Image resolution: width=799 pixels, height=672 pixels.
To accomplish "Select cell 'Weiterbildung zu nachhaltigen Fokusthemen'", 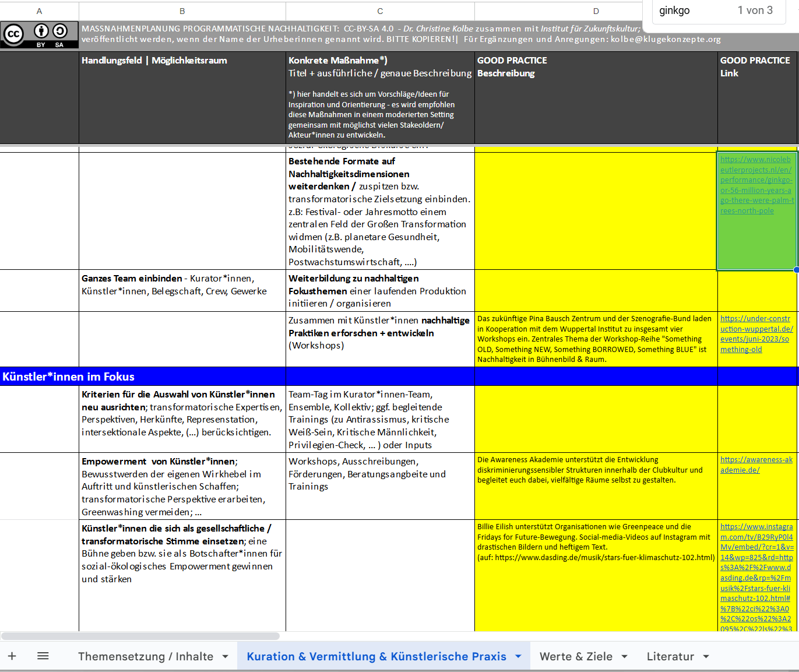I will point(380,290).
